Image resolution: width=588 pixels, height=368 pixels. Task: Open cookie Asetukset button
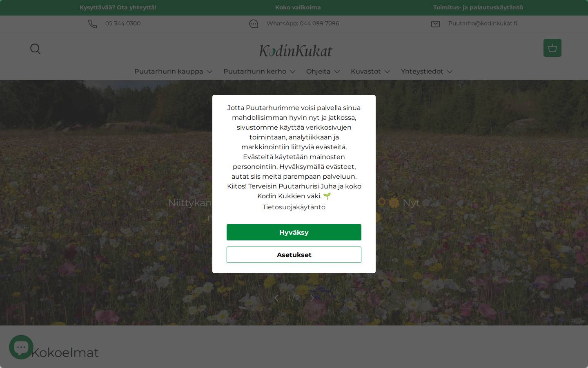pyautogui.click(x=294, y=255)
